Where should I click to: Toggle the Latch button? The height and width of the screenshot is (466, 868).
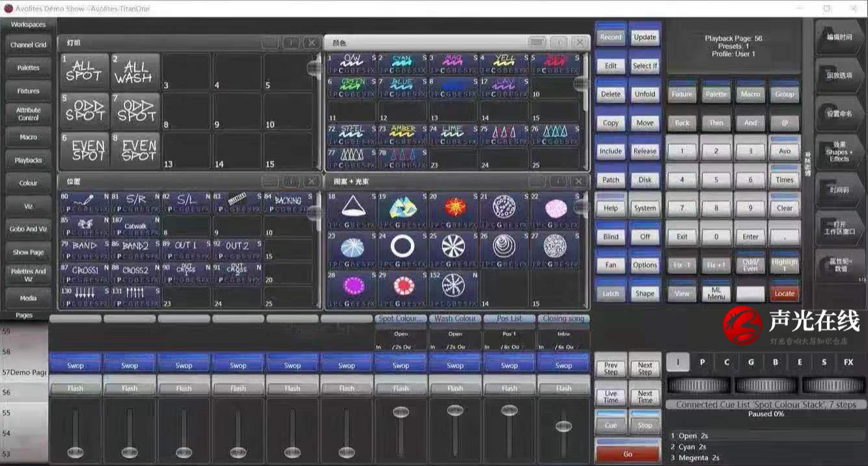pyautogui.click(x=611, y=291)
